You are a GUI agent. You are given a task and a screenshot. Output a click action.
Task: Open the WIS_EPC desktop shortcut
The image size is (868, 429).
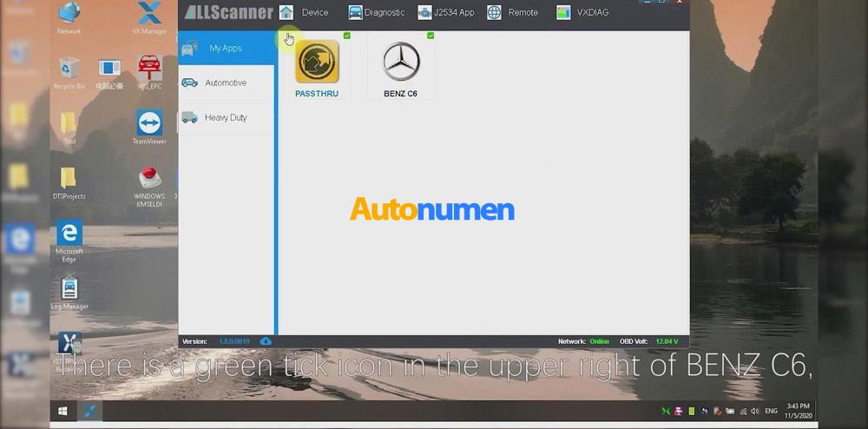pos(149,73)
